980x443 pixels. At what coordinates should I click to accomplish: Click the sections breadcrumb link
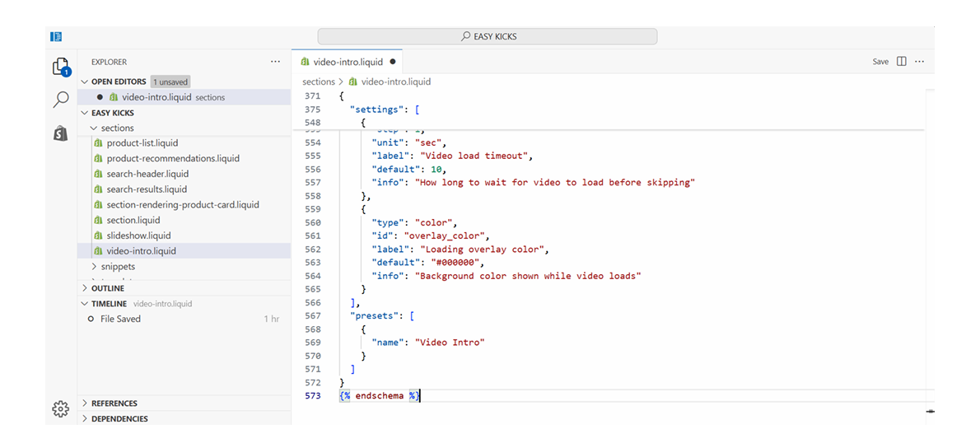(x=318, y=82)
